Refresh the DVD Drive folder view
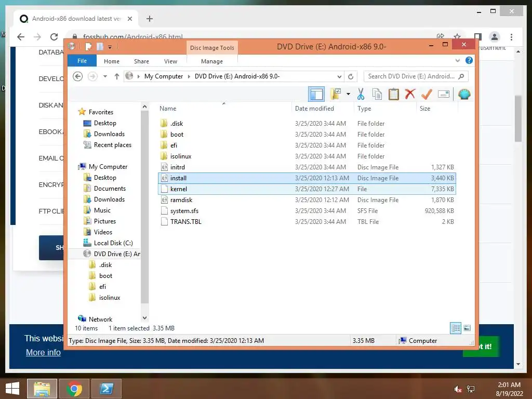 point(351,77)
